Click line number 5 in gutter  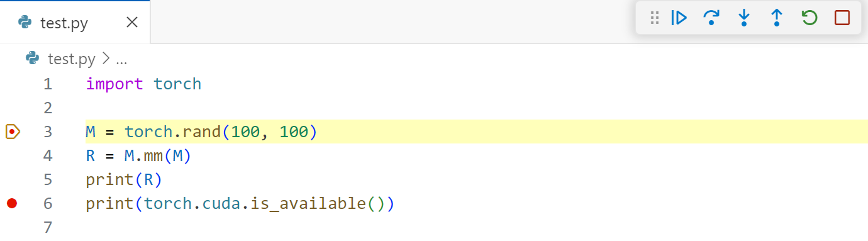coord(48,179)
